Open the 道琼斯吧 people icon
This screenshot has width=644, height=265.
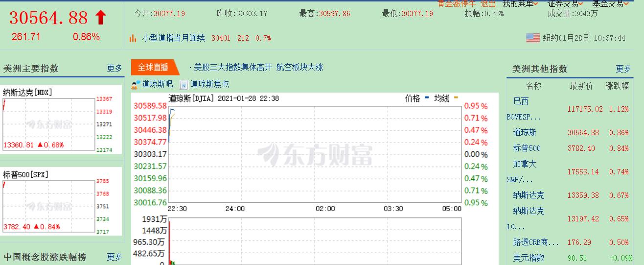pyautogui.click(x=136, y=84)
